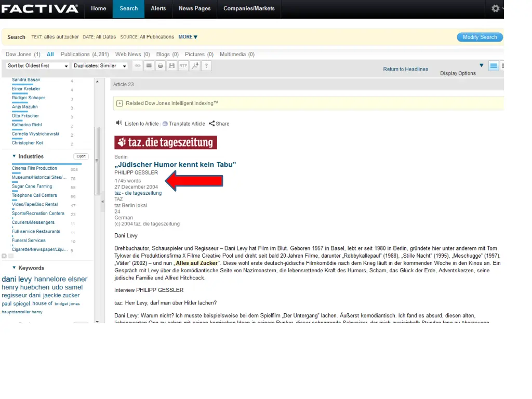Click Return to Headlines link
This screenshot has height=399, width=532.
tap(405, 69)
